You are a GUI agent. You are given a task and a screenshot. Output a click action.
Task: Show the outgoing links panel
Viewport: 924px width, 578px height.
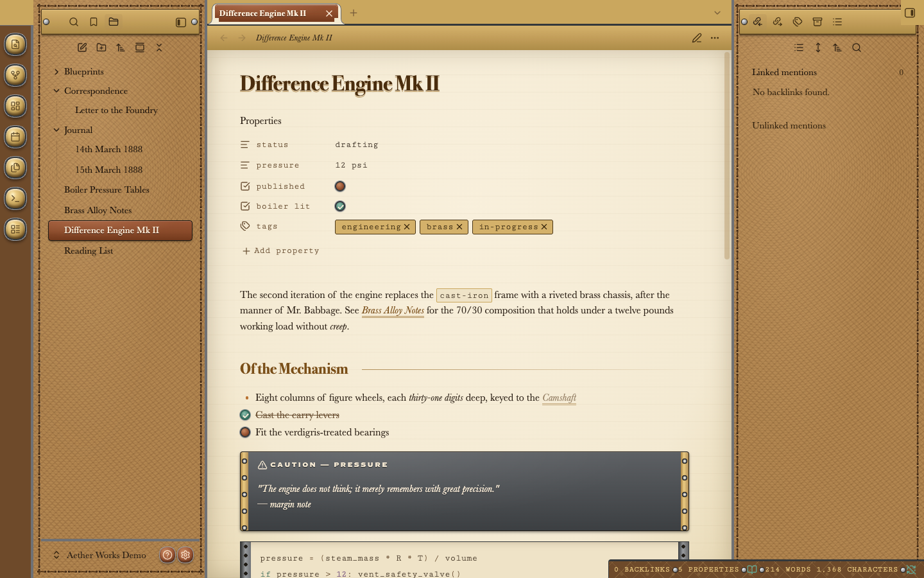[778, 22]
